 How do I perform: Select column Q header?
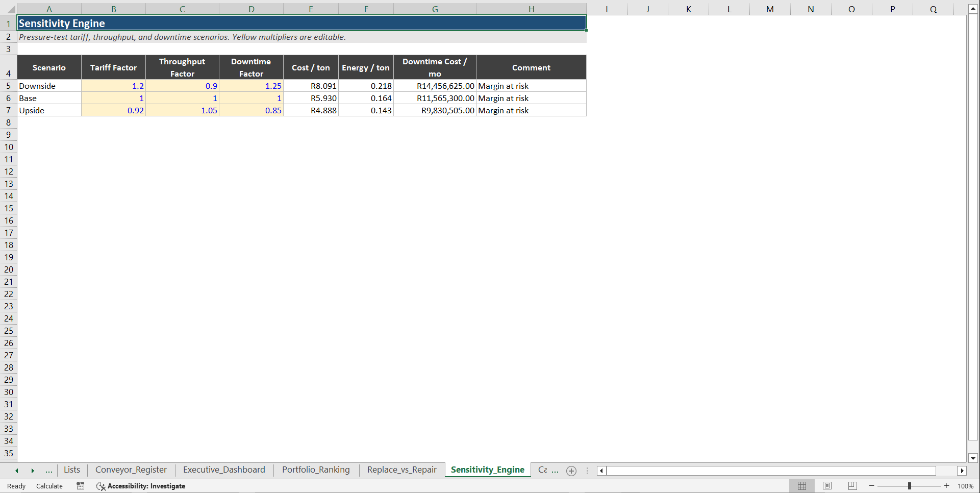(933, 9)
